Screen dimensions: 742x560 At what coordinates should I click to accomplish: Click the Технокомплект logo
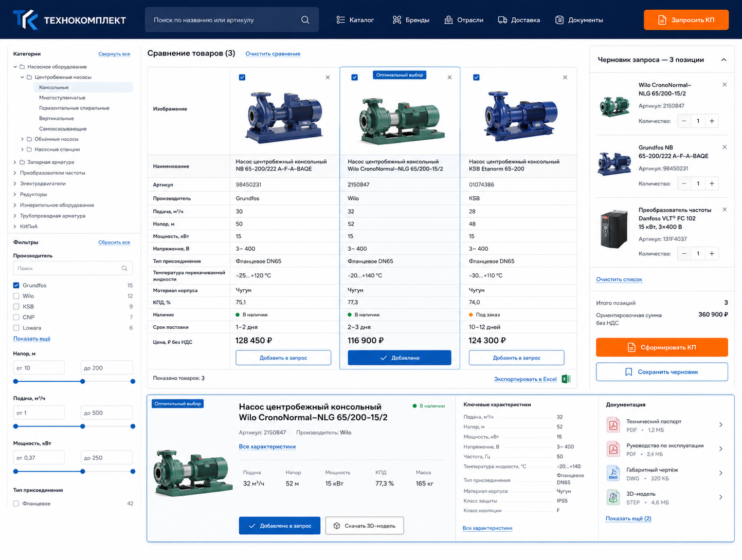point(69,20)
